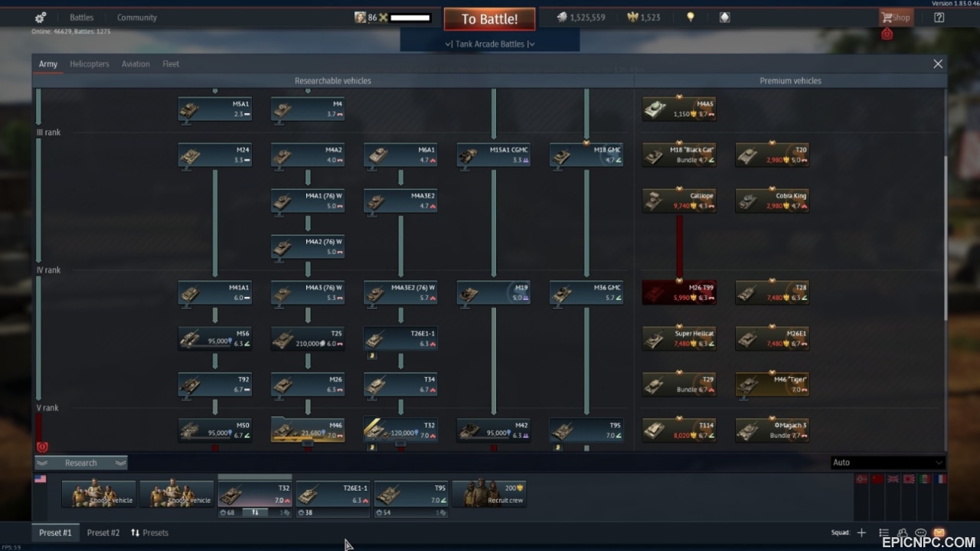Open the cube items icon

[x=724, y=18]
